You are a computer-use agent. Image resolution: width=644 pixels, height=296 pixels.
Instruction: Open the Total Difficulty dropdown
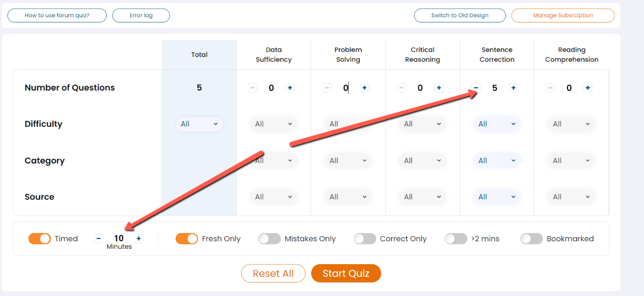(x=199, y=124)
